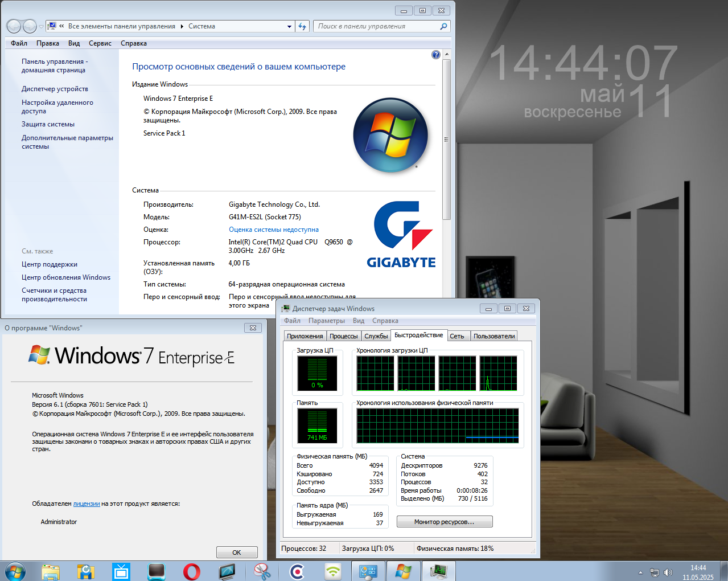The height and width of the screenshot is (581, 728).
Task: Click the search magnifier in Control Panel
Action: pos(444,26)
